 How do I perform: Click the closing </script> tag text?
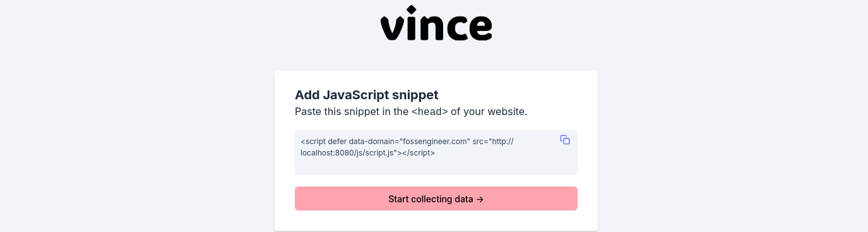(x=418, y=152)
